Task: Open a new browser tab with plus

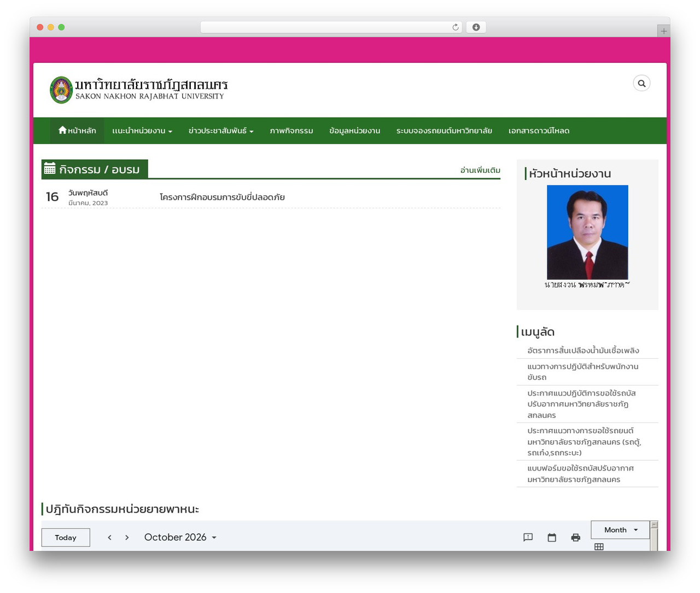Action: [664, 31]
